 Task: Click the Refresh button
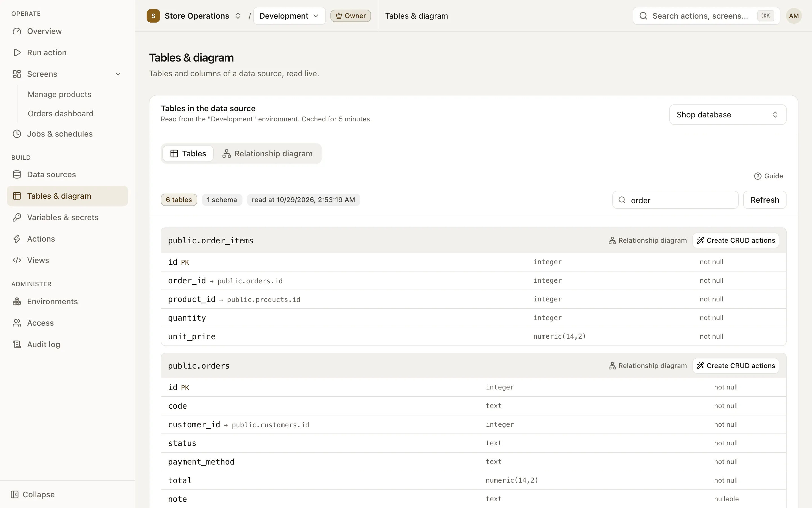[x=765, y=200]
